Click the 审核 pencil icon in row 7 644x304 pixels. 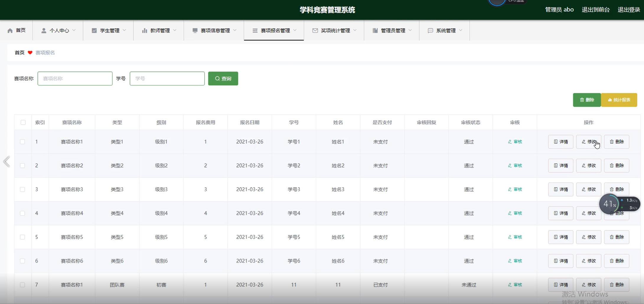click(510, 285)
